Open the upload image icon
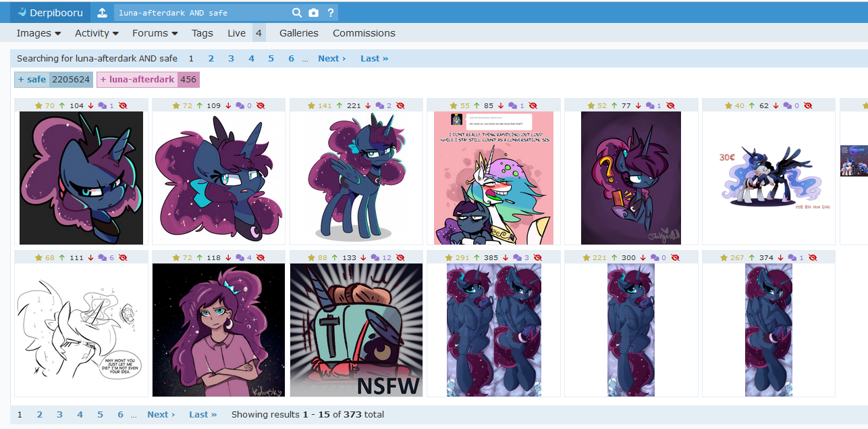Viewport: 868px width, 429px height. click(x=101, y=13)
